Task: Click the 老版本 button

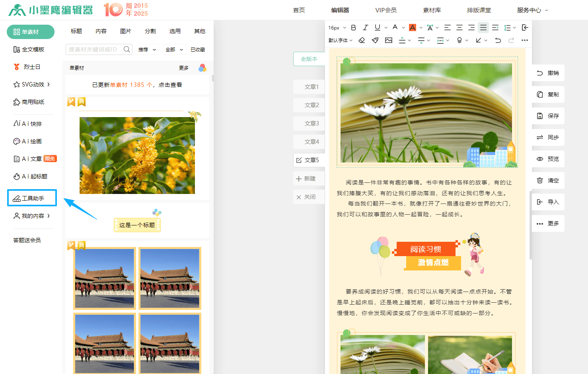Action: click(x=309, y=59)
